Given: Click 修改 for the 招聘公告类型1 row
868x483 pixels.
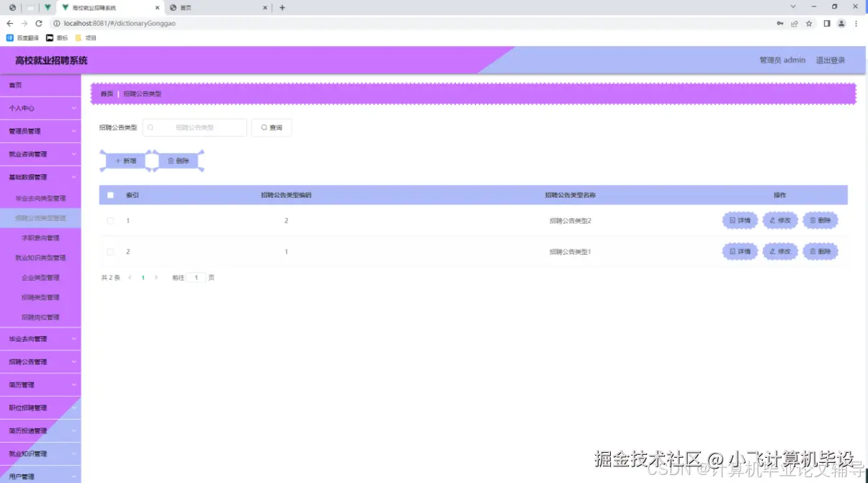Looking at the screenshot, I should point(780,252).
